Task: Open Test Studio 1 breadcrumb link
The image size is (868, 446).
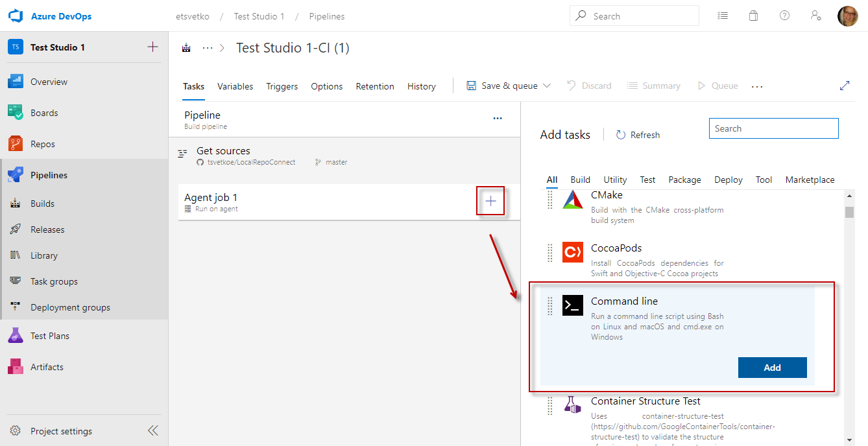Action: point(259,16)
